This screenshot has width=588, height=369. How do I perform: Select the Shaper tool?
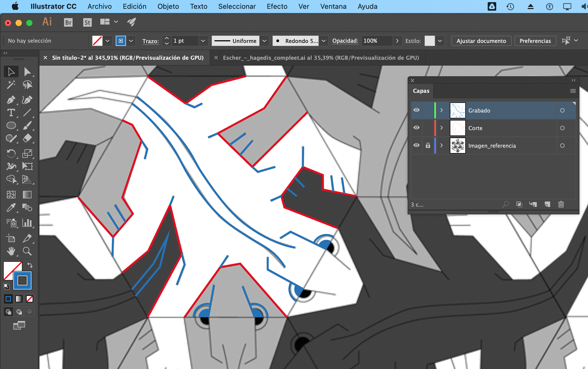click(11, 138)
